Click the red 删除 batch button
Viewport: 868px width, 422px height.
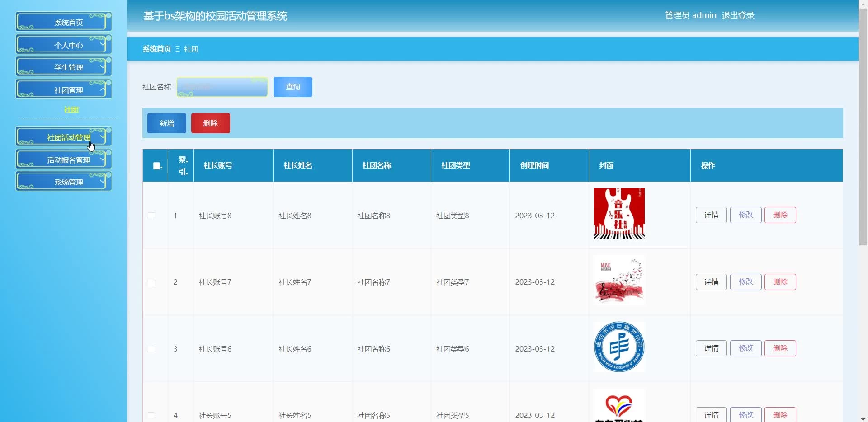tap(211, 123)
